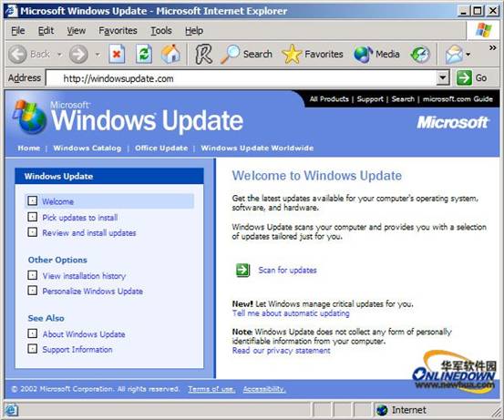Image resolution: width=504 pixels, height=420 pixels.
Task: Go to the Home page icon
Action: tap(170, 54)
